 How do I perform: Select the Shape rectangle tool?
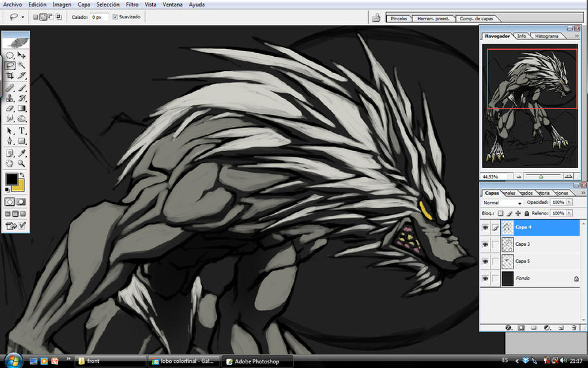coord(22,141)
